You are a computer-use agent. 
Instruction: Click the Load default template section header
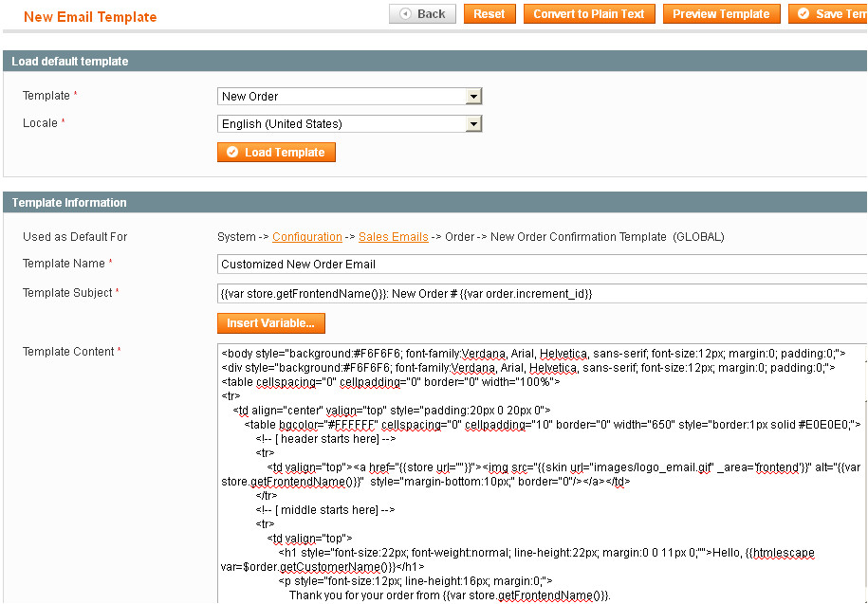click(x=435, y=62)
